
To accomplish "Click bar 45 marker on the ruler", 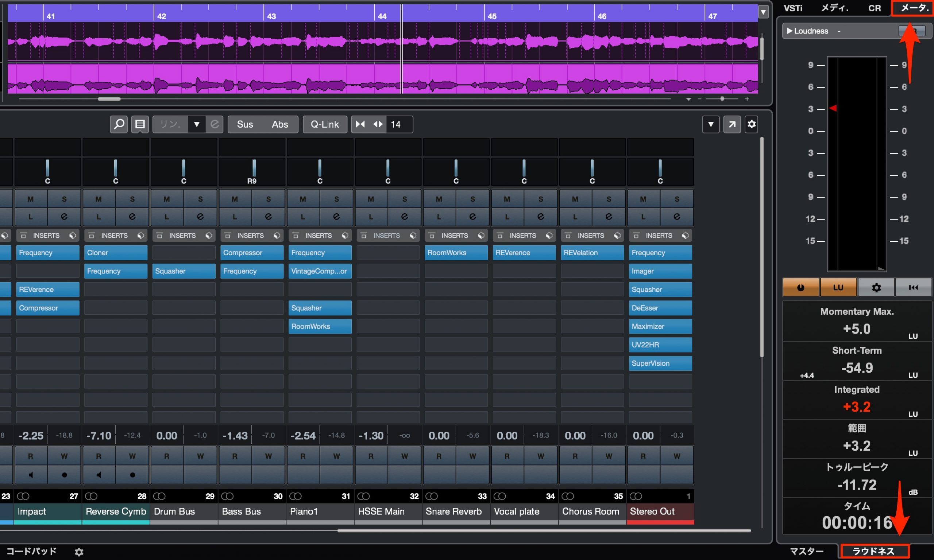I will (x=491, y=16).
